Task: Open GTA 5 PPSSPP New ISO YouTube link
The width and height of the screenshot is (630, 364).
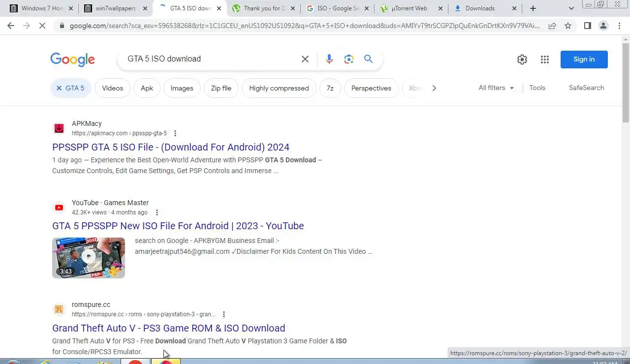Action: (178, 226)
